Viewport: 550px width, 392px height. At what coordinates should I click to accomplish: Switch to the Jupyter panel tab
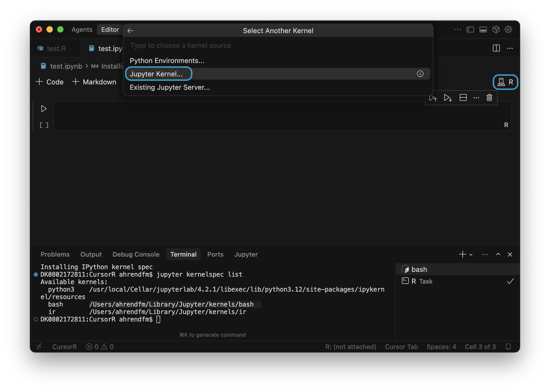click(x=246, y=254)
